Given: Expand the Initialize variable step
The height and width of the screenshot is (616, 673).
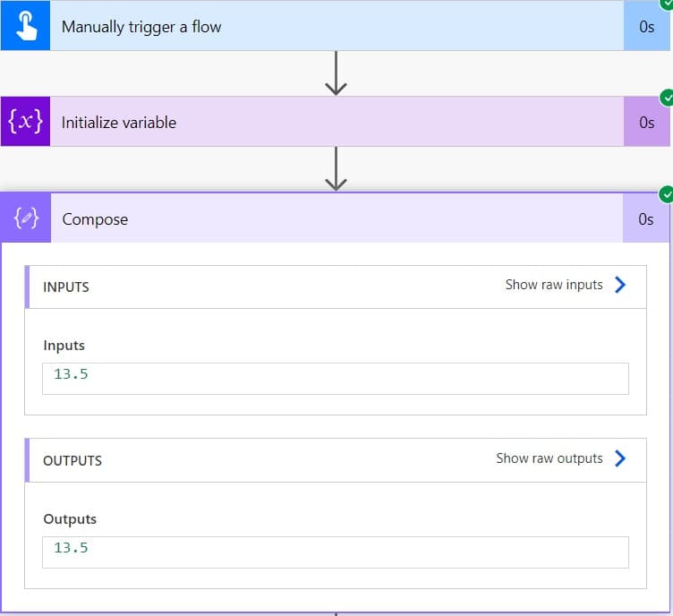Looking at the screenshot, I should pyautogui.click(x=336, y=122).
